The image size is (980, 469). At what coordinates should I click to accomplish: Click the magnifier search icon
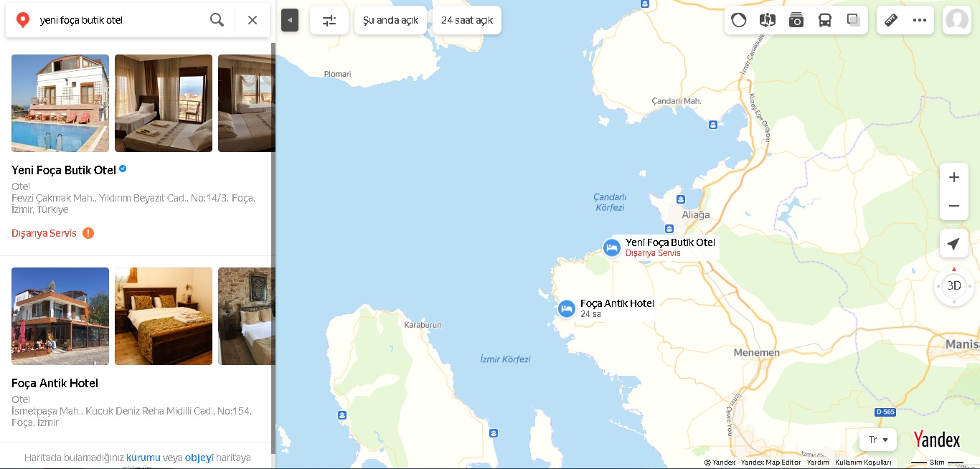[x=217, y=20]
